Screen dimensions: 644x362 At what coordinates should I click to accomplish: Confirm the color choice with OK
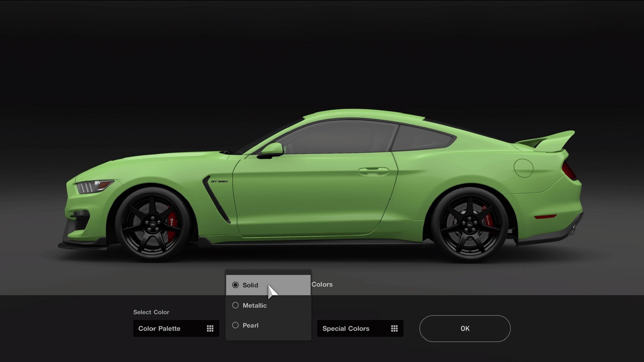coord(465,328)
